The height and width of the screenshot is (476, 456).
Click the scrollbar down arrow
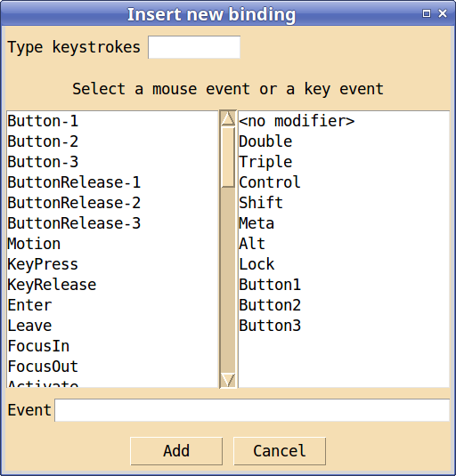[x=228, y=380]
